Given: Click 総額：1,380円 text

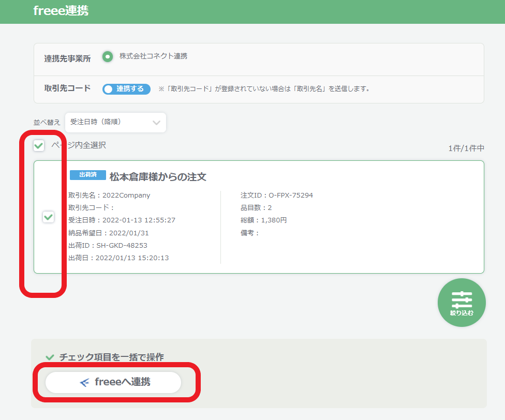Looking at the screenshot, I should click(x=263, y=220).
